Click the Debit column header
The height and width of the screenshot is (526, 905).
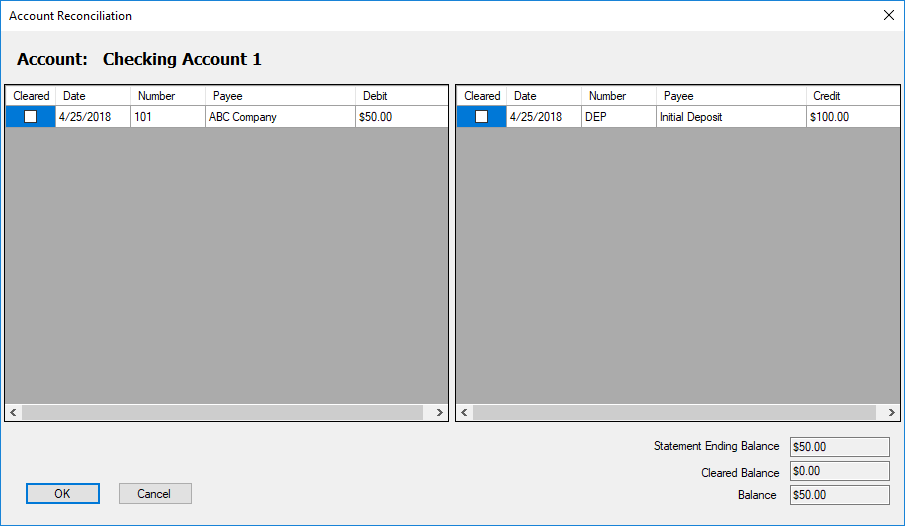click(x=400, y=96)
